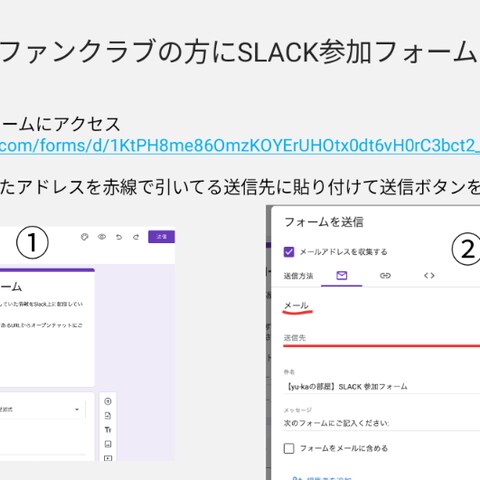Screen dimensions: 480x480
Task: Click the add title Tт icon
Action: (x=108, y=430)
